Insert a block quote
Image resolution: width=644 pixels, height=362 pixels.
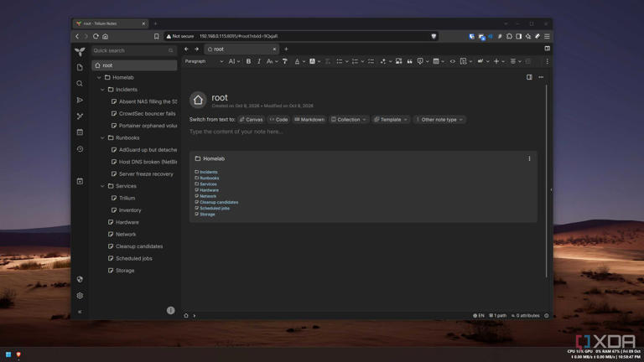[409, 61]
